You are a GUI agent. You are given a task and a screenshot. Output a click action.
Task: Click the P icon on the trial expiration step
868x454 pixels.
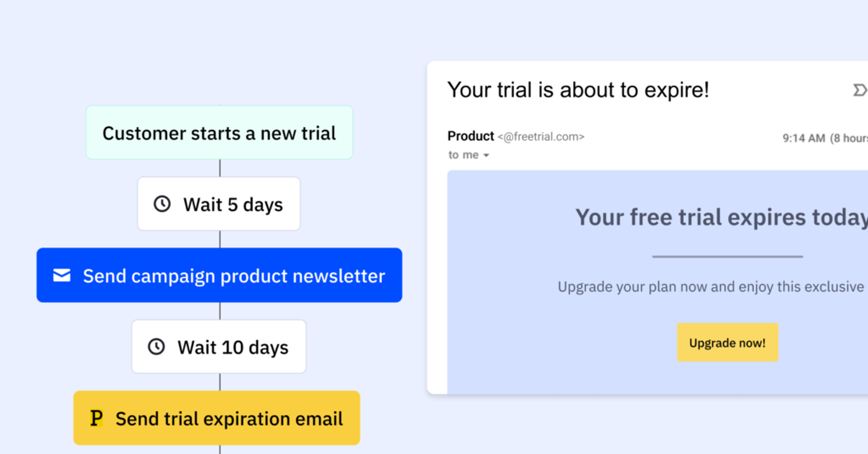coord(96,418)
